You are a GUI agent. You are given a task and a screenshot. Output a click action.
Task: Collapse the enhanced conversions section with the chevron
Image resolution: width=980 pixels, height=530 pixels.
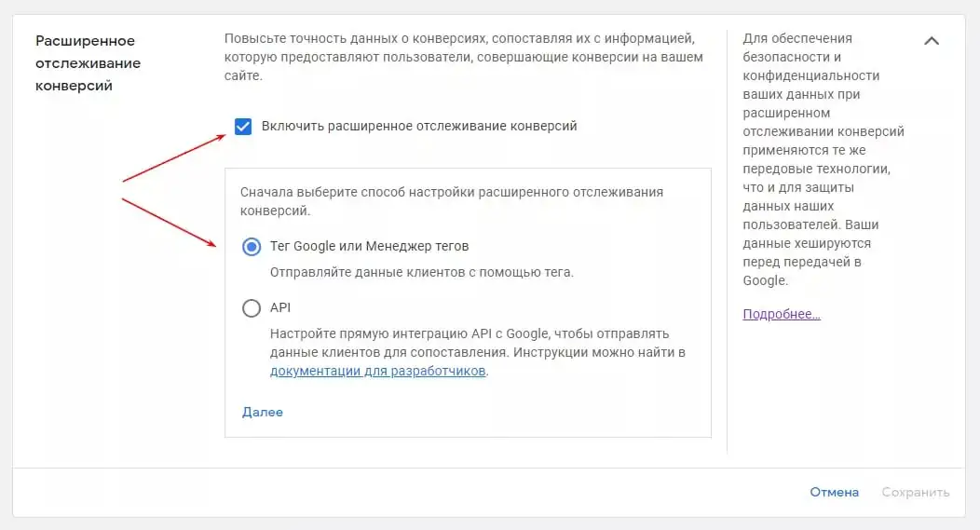click(x=932, y=41)
